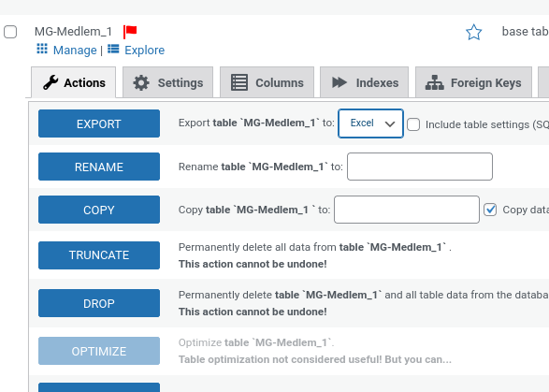
Task: Click the Explore list icon
Action: pyautogui.click(x=113, y=49)
